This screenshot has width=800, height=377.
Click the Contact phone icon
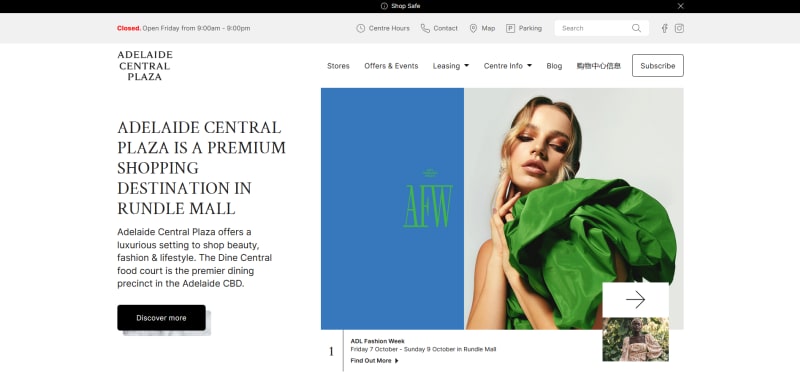(x=425, y=29)
